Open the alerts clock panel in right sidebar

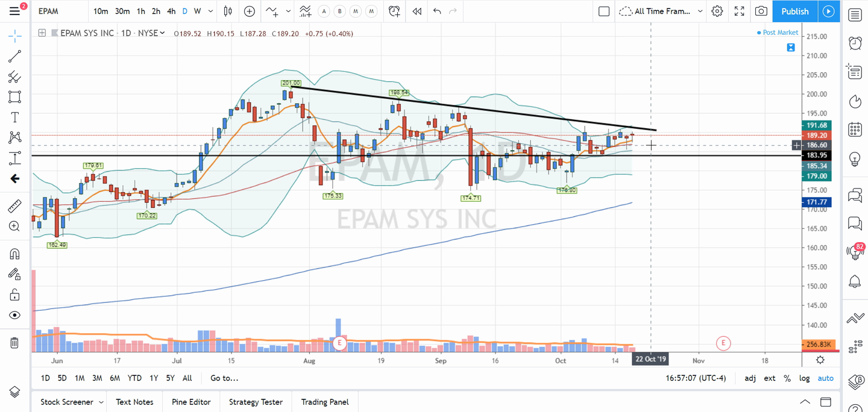[855, 43]
